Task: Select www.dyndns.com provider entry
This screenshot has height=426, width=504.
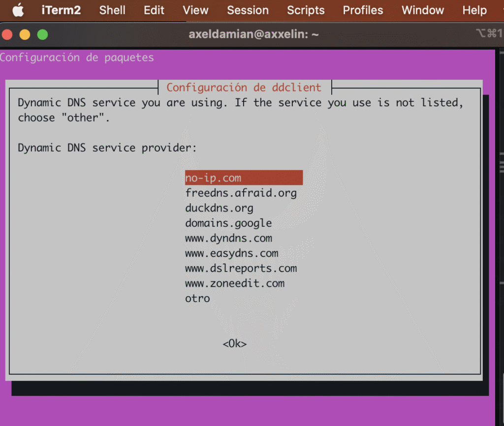Action: [228, 238]
